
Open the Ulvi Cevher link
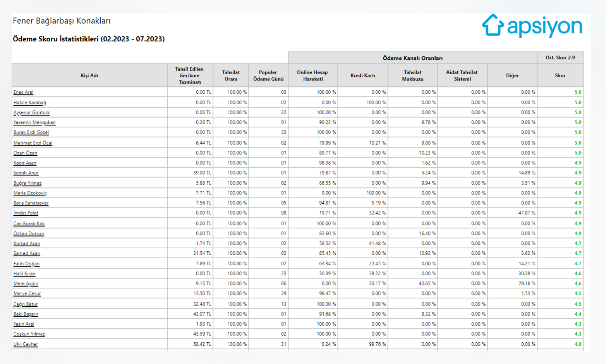26,344
